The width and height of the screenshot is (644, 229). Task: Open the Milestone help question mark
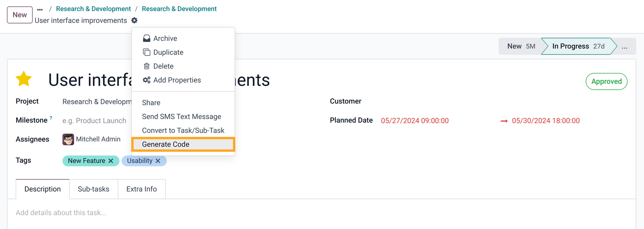(51, 118)
